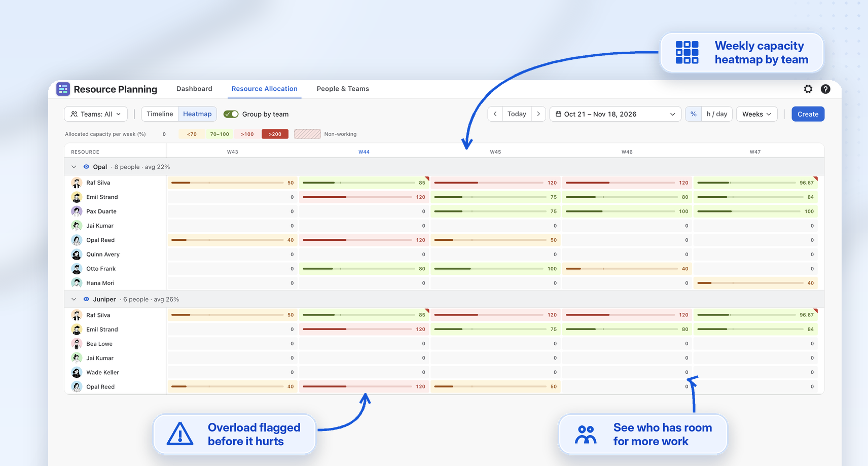Click Otto Frank's W45 capacity cell
868x466 pixels.
pyautogui.click(x=495, y=269)
